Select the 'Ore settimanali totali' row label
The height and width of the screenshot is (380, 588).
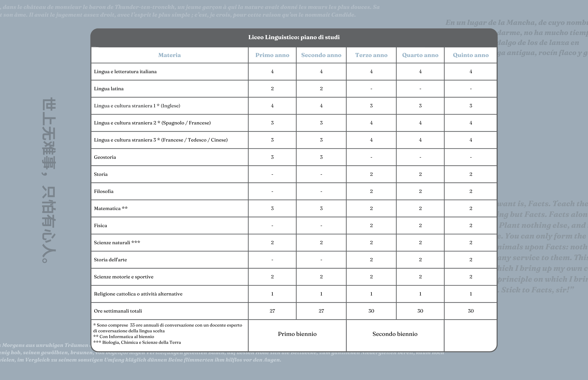118,311
